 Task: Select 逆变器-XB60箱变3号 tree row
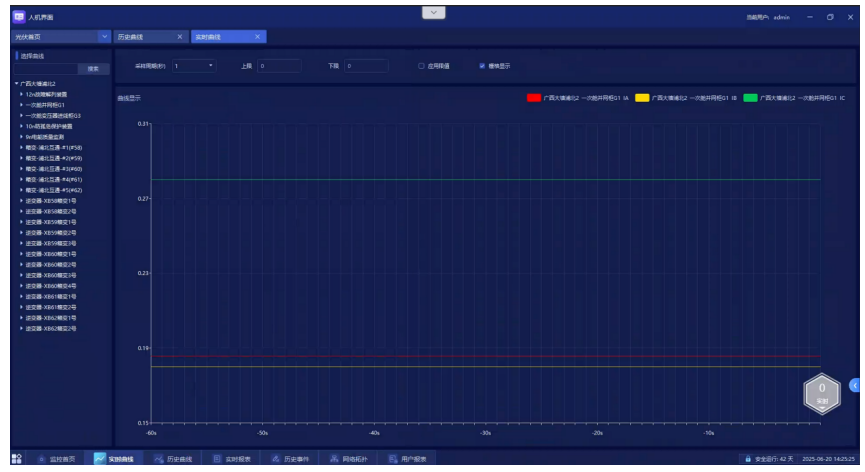pyautogui.click(x=51, y=276)
